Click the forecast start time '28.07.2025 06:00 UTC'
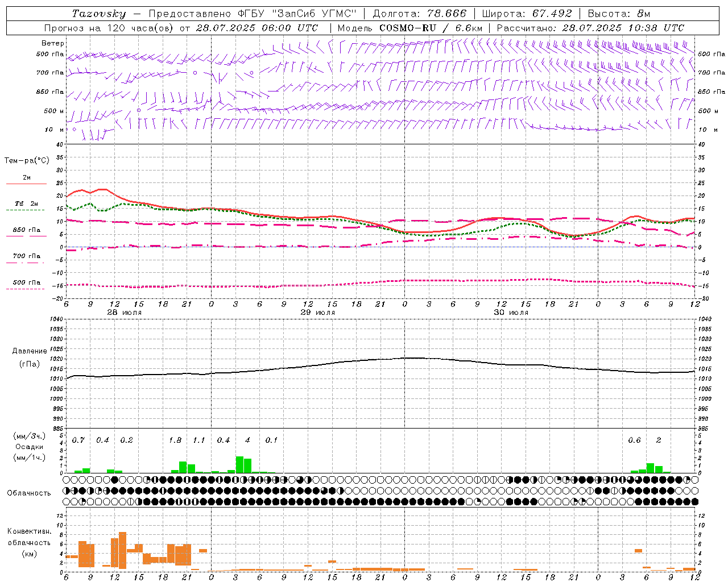This screenshot has height=582, width=728. click(257, 28)
